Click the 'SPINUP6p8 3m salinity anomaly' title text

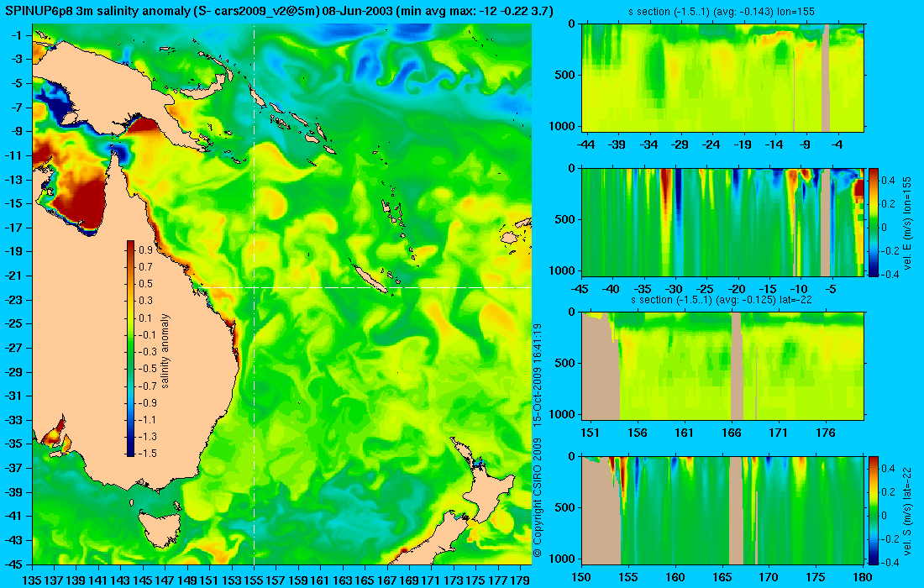(x=97, y=11)
